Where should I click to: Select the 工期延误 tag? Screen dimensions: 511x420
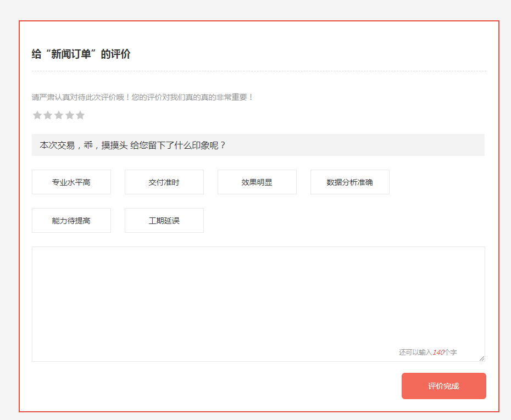coord(164,221)
